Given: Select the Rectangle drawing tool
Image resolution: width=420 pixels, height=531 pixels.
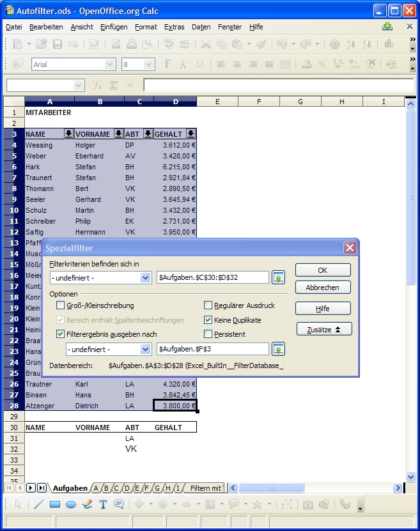Looking at the screenshot, I should [55, 504].
